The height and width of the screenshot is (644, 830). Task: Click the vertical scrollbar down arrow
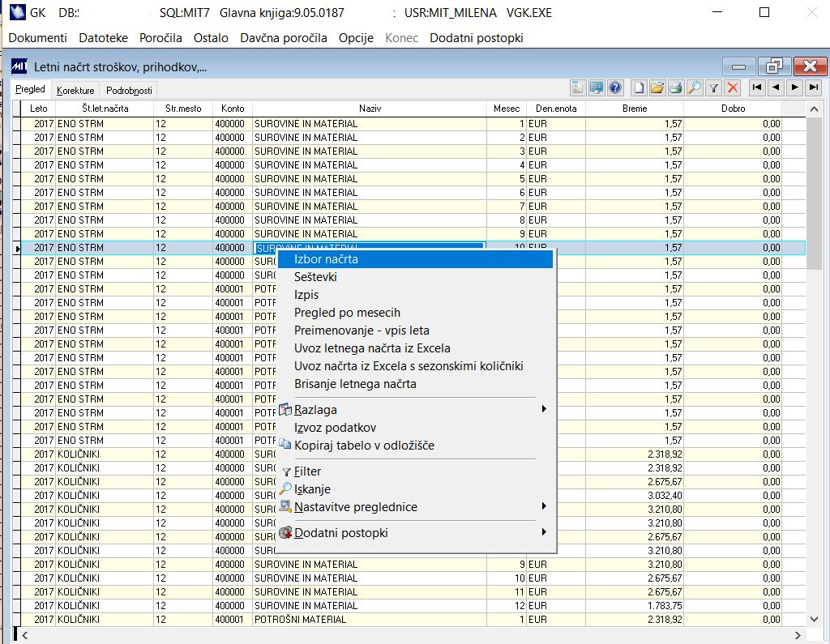815,619
